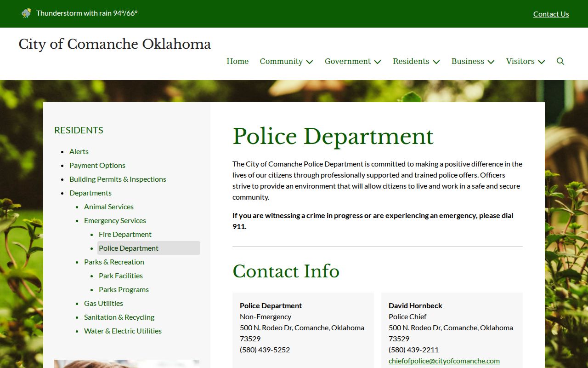
Task: Select Departments in the sidebar
Action: (x=90, y=193)
